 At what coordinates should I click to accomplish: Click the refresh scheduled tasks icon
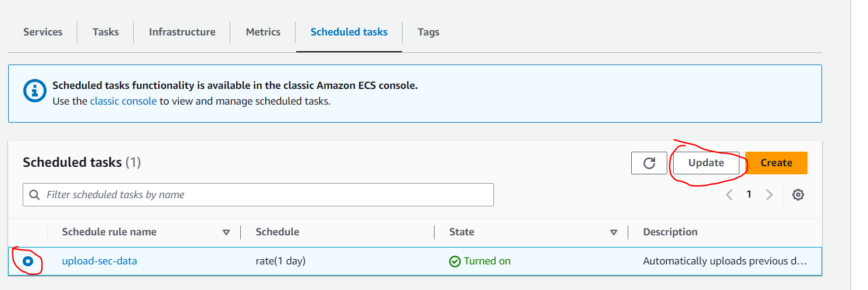pyautogui.click(x=649, y=163)
